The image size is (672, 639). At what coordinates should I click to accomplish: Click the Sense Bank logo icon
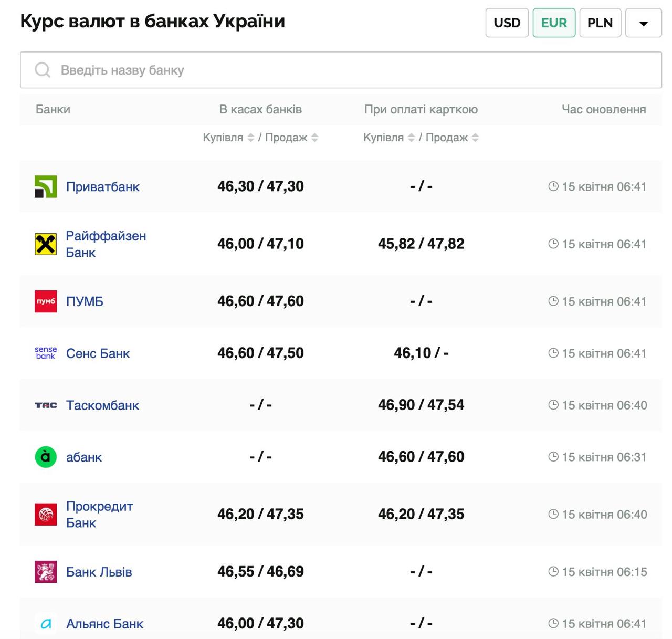(46, 353)
